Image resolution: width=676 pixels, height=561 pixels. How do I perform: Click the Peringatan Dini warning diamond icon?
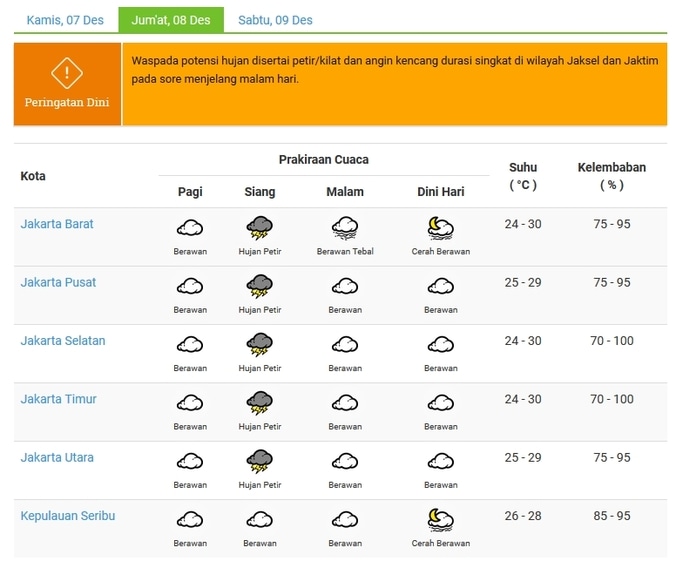click(67, 72)
